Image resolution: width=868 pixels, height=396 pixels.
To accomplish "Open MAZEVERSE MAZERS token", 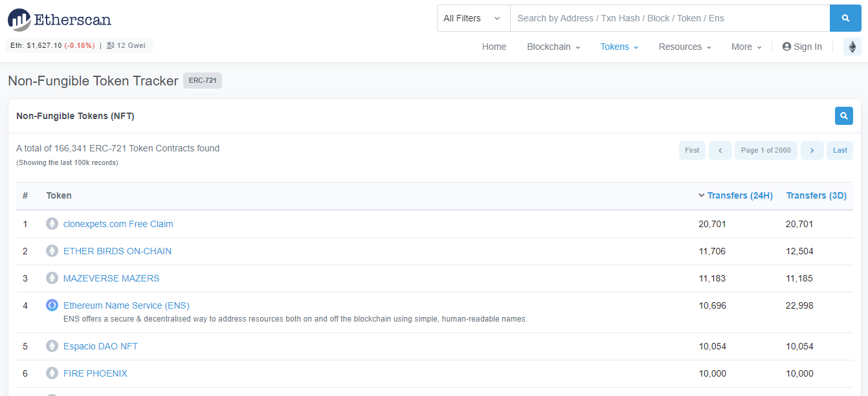I will [111, 278].
